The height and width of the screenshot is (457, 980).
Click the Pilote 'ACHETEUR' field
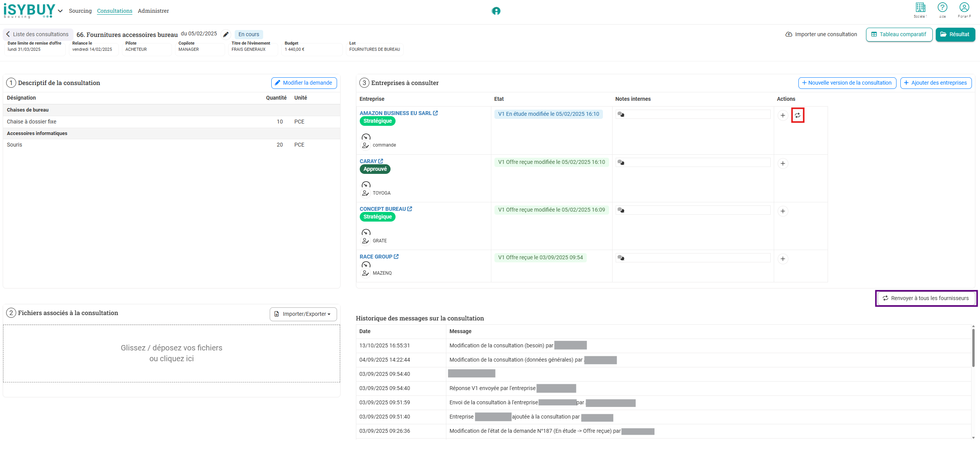click(147, 49)
